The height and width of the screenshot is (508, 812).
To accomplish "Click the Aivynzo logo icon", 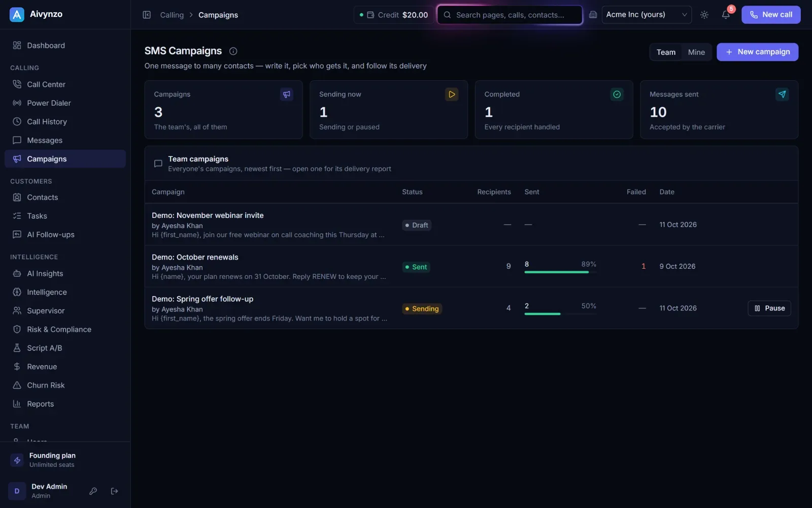I will (17, 14).
